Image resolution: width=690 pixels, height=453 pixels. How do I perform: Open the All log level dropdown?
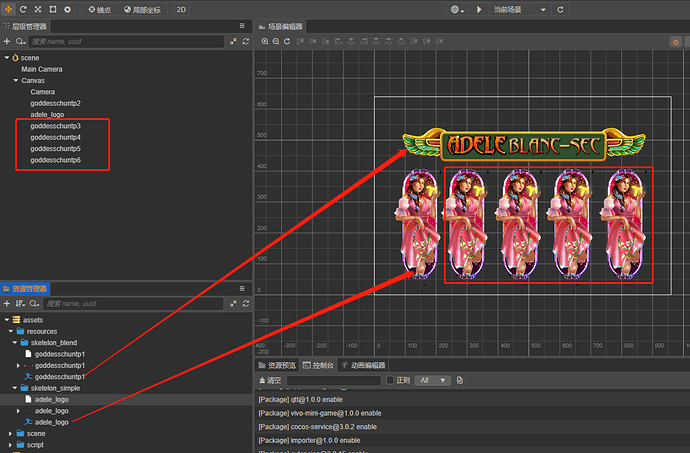(433, 380)
